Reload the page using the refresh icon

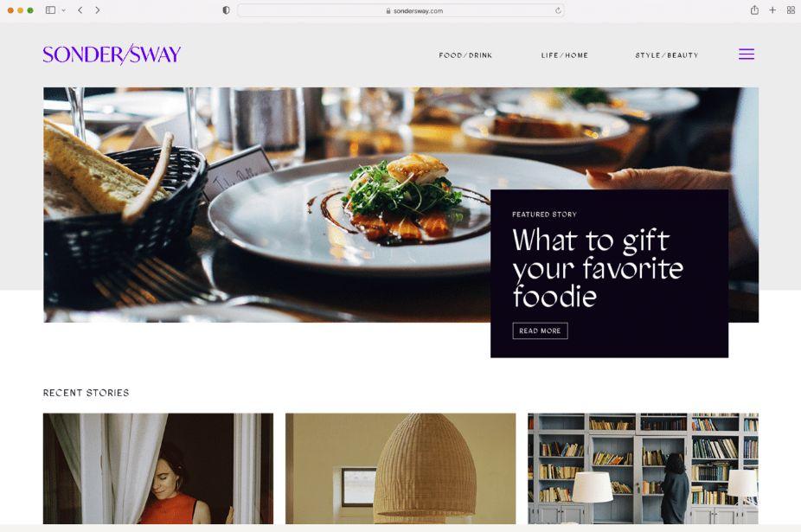pyautogui.click(x=558, y=10)
